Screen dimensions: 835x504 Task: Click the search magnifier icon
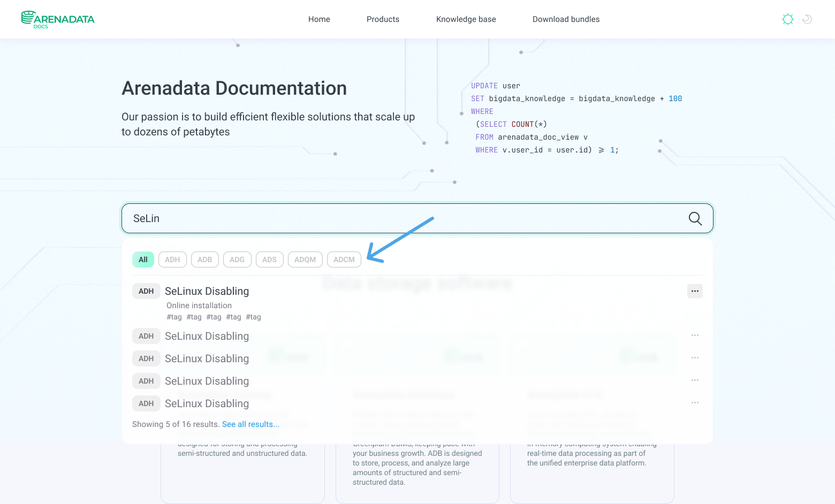pyautogui.click(x=695, y=218)
